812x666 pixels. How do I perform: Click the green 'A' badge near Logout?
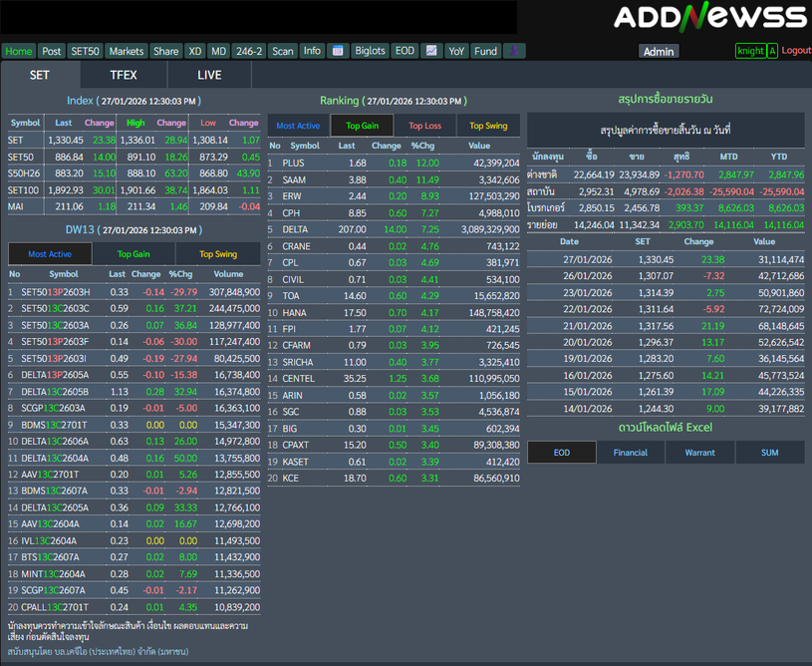point(772,51)
